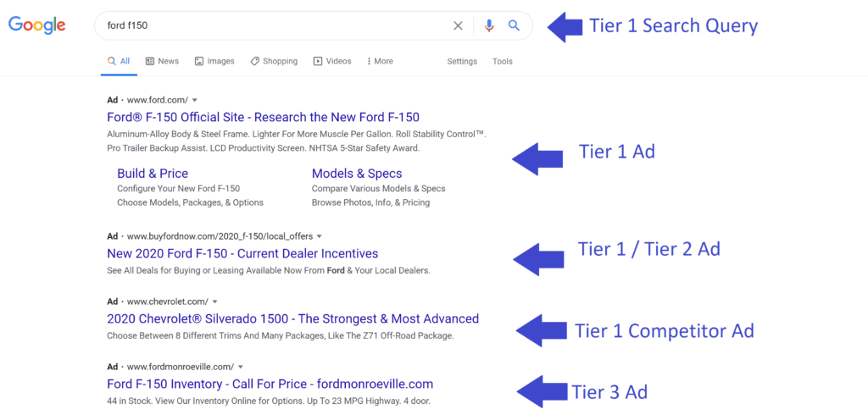Viewport: 868px width, 415px height.
Task: Open New 2020 Ford F-150 Dealer Incentives
Action: tap(242, 253)
